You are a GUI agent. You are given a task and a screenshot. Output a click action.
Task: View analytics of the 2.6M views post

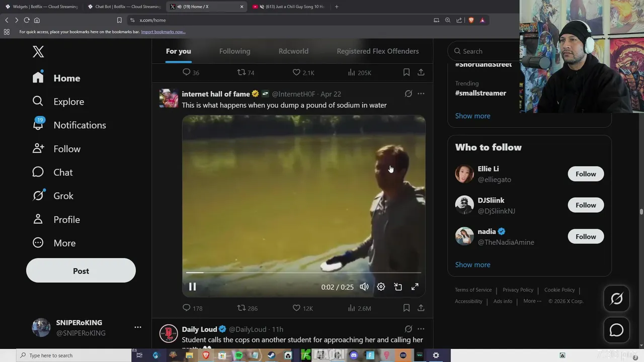(x=359, y=308)
